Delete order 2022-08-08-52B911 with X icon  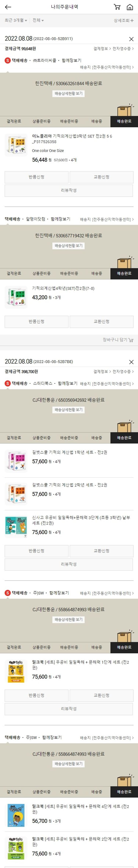(131, 39)
